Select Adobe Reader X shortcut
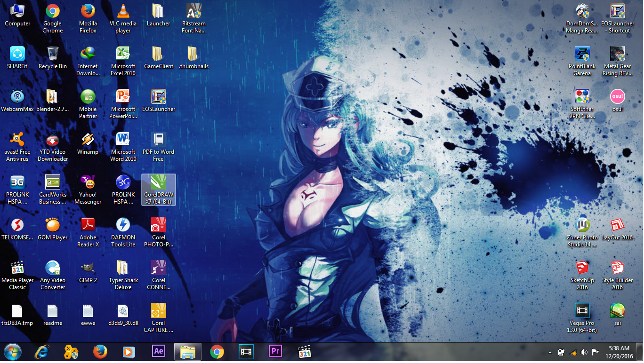 [x=88, y=232]
